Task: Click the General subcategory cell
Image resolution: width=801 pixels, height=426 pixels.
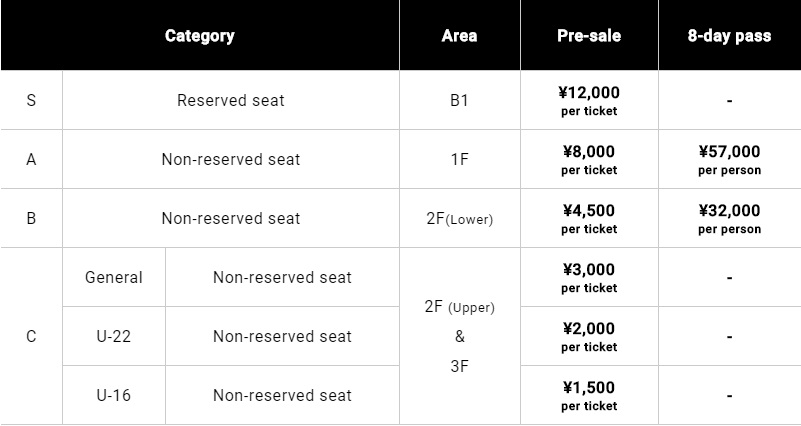Action: pos(114,277)
